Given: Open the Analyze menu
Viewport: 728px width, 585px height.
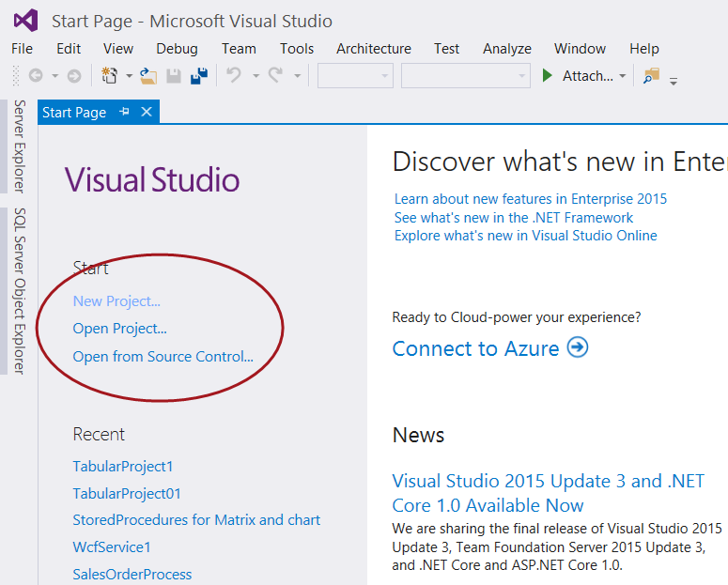Looking at the screenshot, I should [x=507, y=49].
